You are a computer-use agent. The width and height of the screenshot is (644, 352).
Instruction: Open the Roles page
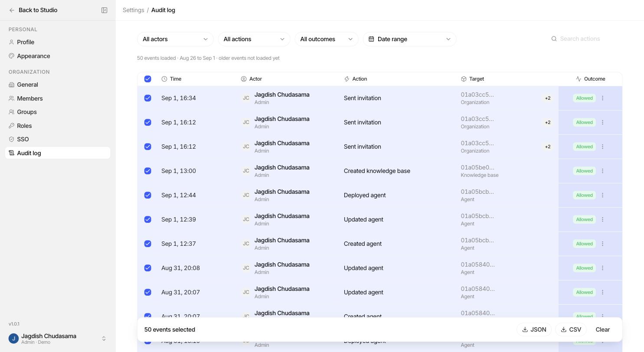(58, 126)
